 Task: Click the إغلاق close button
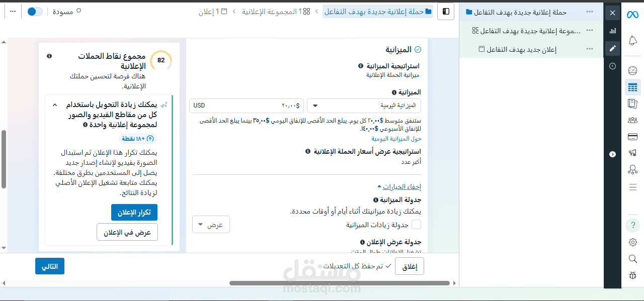tap(410, 266)
